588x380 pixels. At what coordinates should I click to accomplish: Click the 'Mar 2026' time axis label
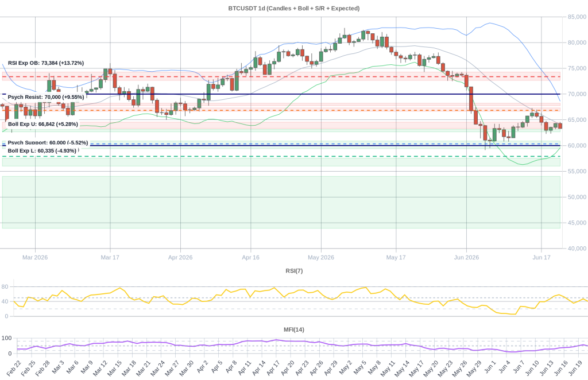(35, 258)
